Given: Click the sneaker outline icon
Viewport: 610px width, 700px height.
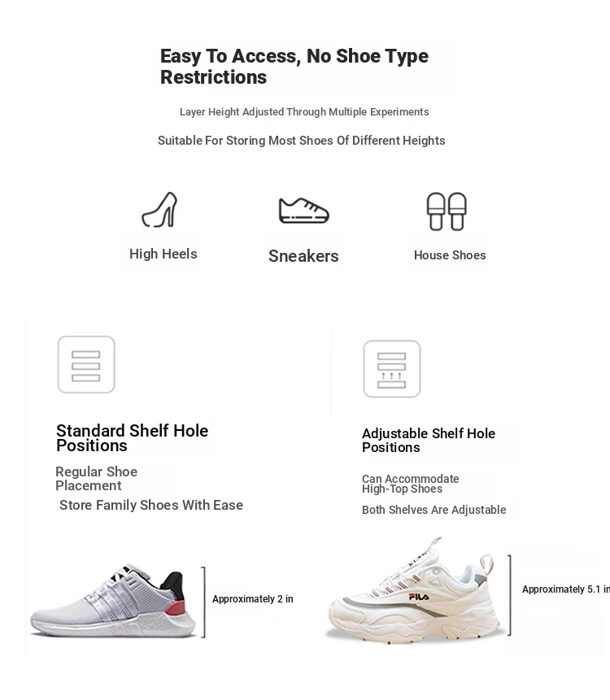Looking at the screenshot, I should pyautogui.click(x=303, y=211).
